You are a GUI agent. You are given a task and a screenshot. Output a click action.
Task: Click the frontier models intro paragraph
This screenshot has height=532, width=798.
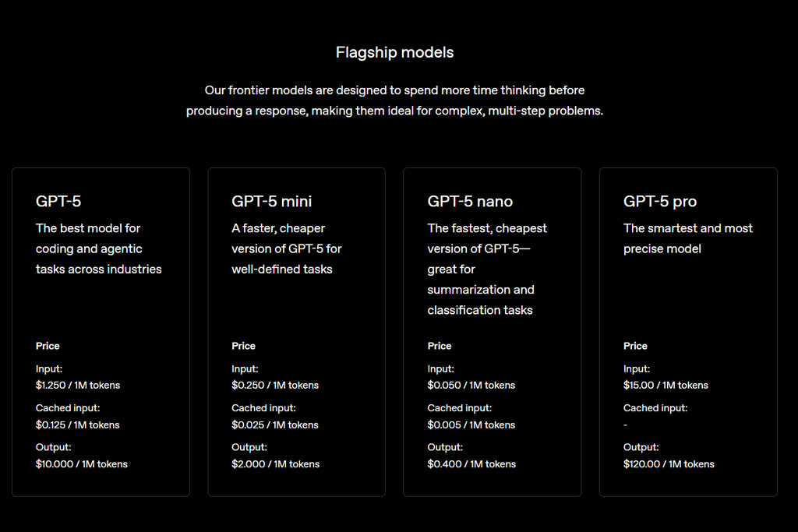tap(394, 100)
